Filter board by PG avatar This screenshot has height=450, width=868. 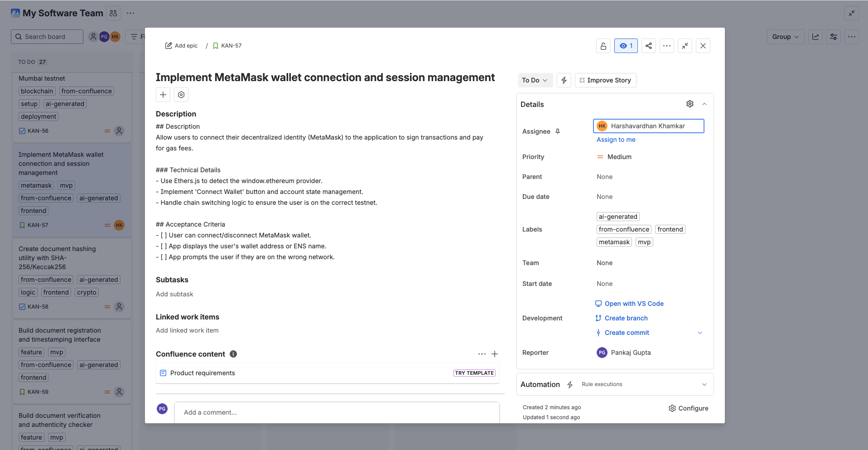pyautogui.click(x=104, y=37)
